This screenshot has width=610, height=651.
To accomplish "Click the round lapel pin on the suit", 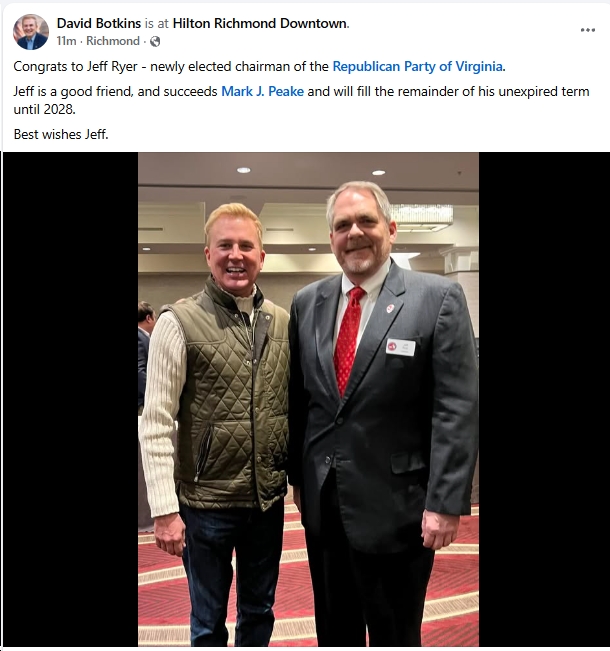I will 390,308.
